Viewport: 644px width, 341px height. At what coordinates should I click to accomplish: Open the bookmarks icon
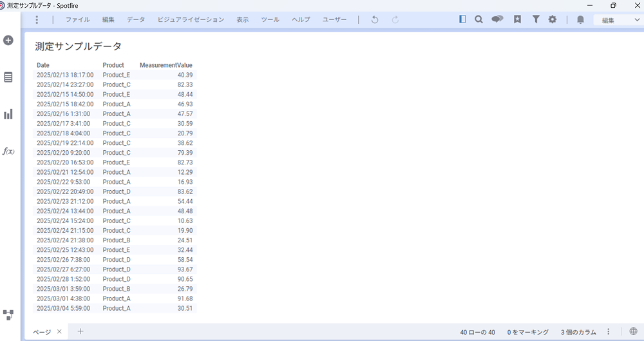(x=518, y=19)
